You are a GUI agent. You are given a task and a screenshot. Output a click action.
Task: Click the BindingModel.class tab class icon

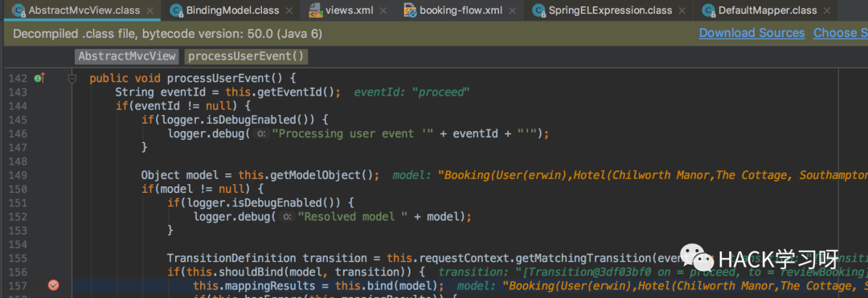coord(176,10)
